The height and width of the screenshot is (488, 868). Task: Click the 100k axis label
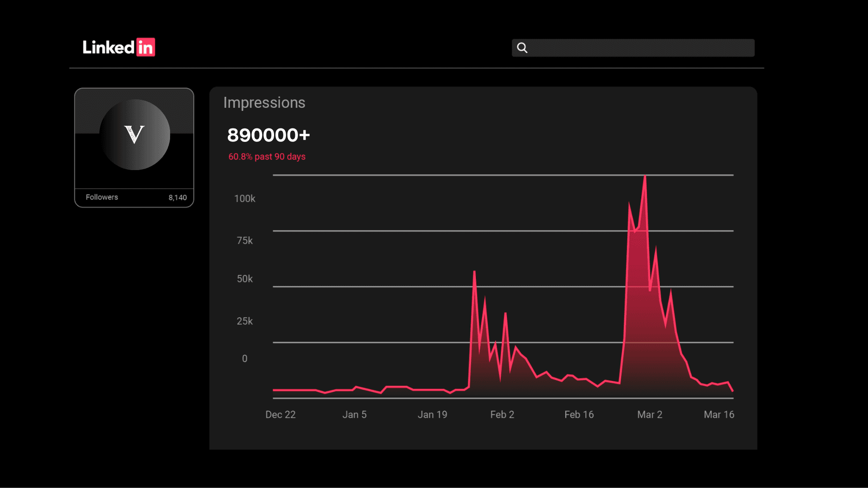click(245, 199)
